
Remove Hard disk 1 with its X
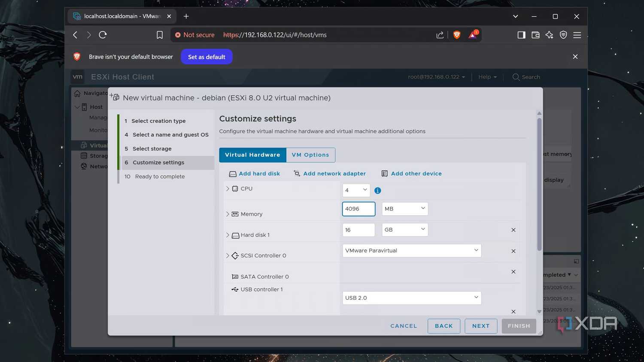click(x=513, y=230)
